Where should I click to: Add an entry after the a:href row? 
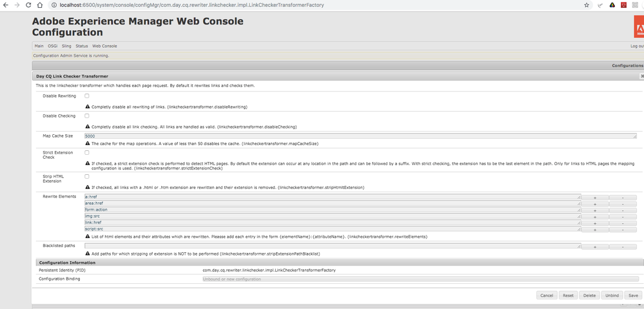[594, 197]
